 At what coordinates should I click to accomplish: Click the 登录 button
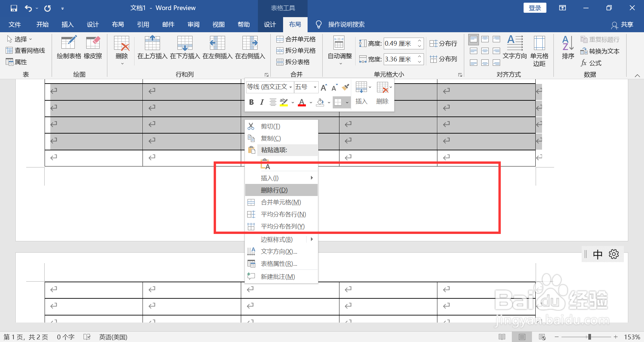535,7
